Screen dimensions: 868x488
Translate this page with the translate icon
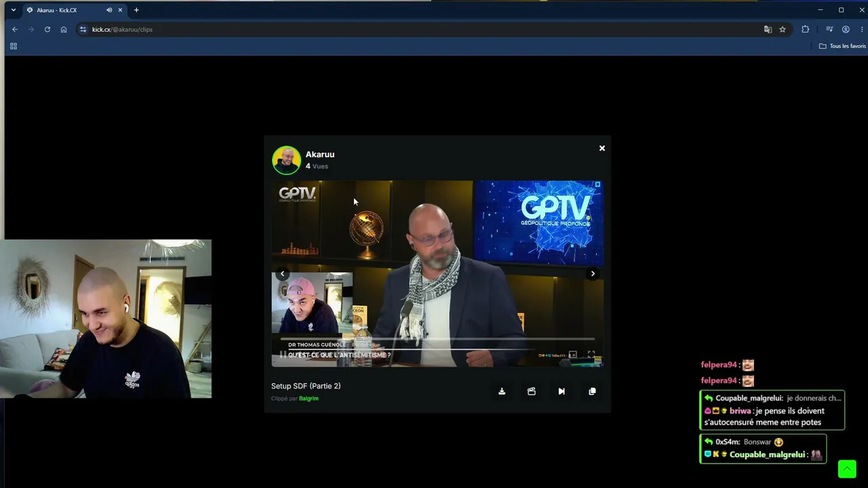click(768, 29)
